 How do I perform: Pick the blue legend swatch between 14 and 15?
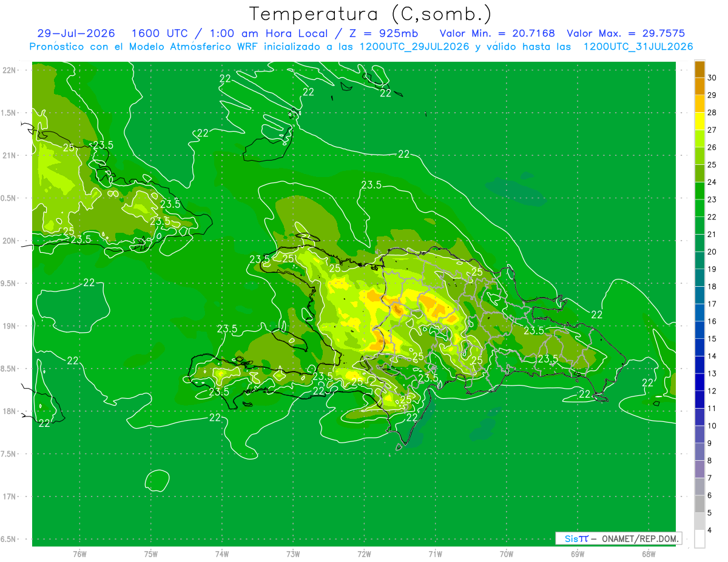699,347
